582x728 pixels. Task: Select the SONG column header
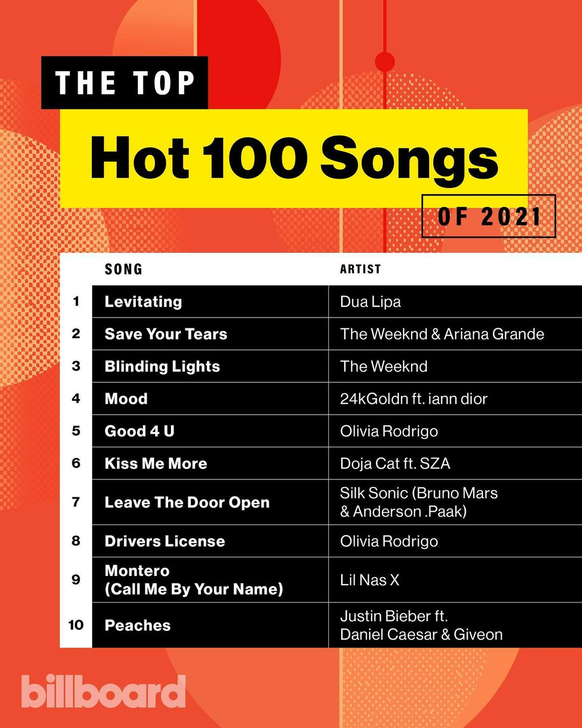click(x=123, y=269)
